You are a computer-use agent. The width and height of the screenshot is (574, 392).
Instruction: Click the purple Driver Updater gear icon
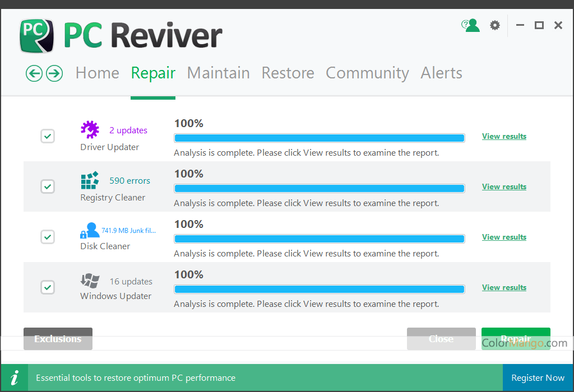[x=90, y=129]
